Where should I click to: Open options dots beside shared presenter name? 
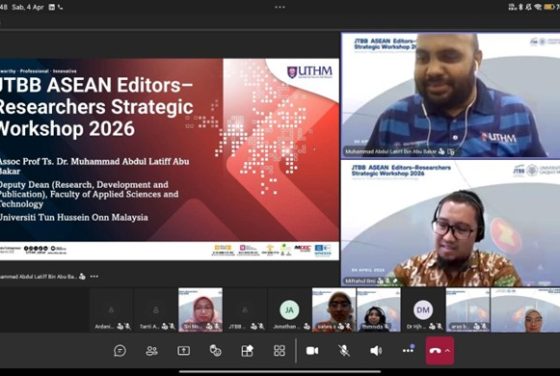[x=94, y=276]
